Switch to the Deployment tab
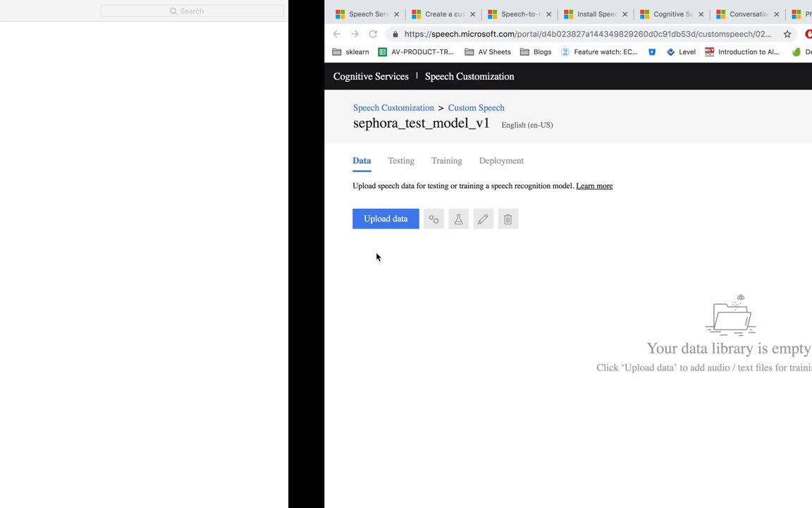Viewport: 812px width, 508px height. point(501,161)
